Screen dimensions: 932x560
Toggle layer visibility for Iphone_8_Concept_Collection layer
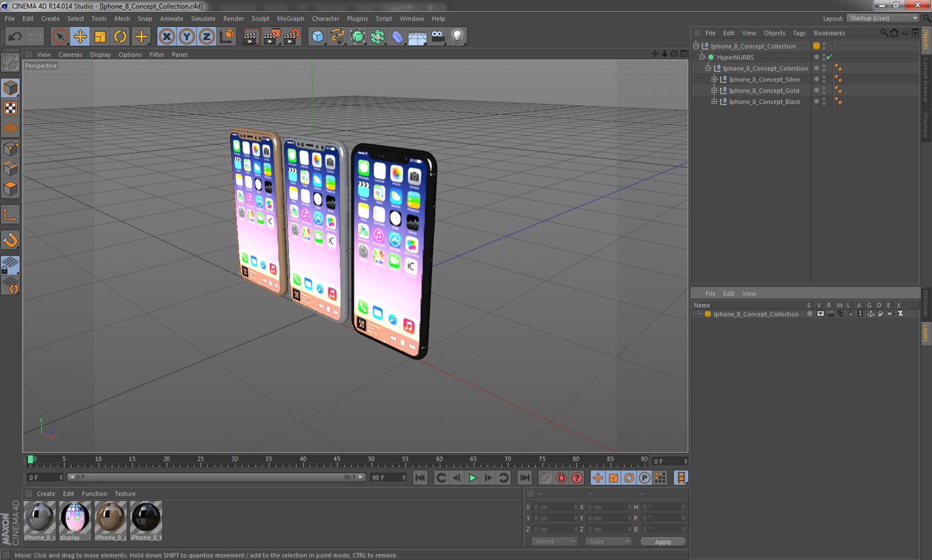point(820,314)
